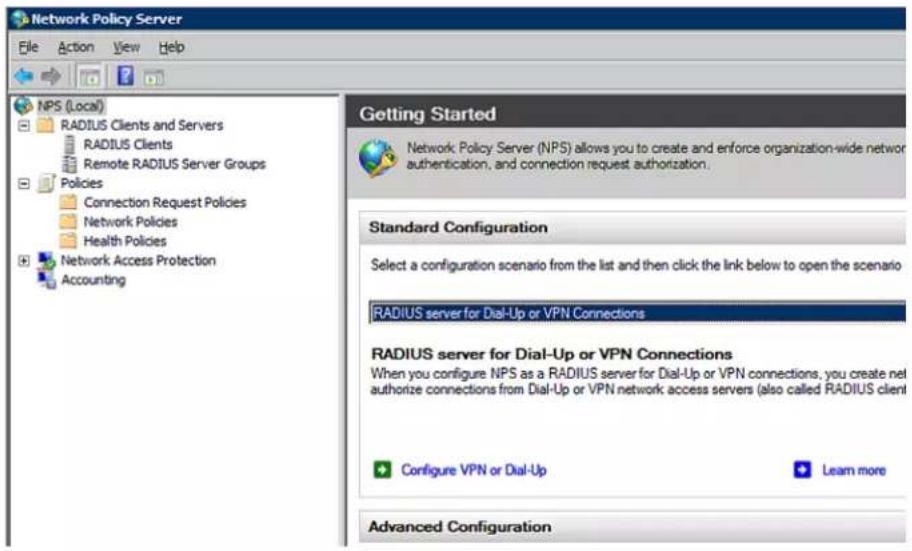Select NPS (Local) root node
Image resolution: width=912 pixels, height=551 pixels.
[x=70, y=106]
